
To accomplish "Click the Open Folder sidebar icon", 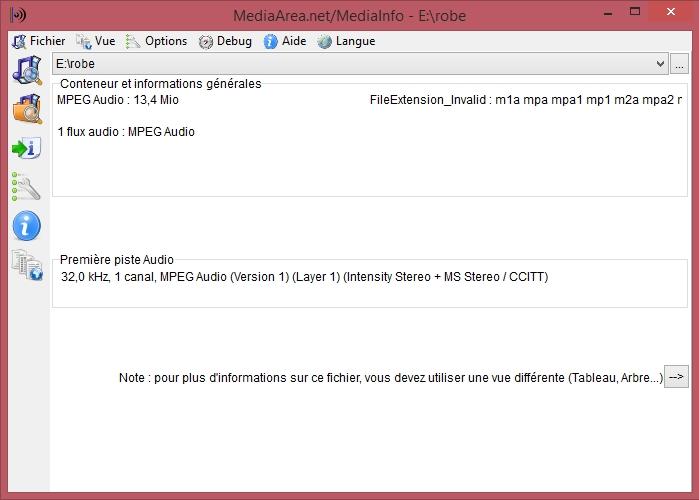I will [x=27, y=109].
